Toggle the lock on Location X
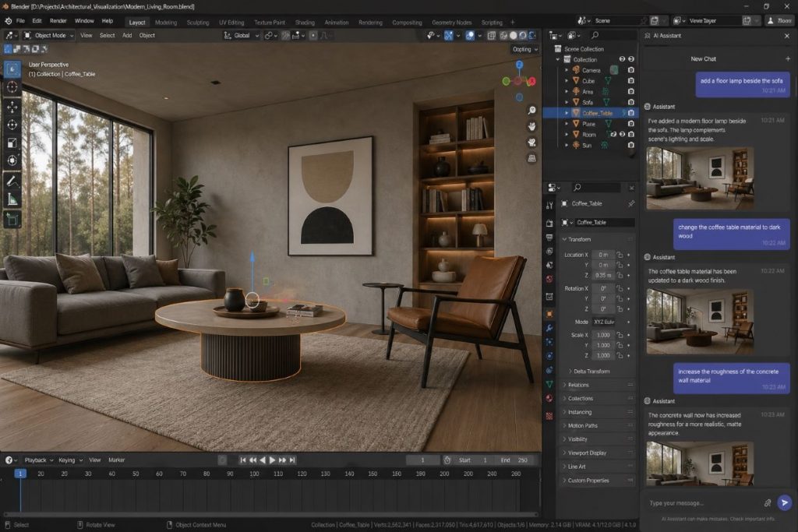798x532 pixels. (620, 255)
